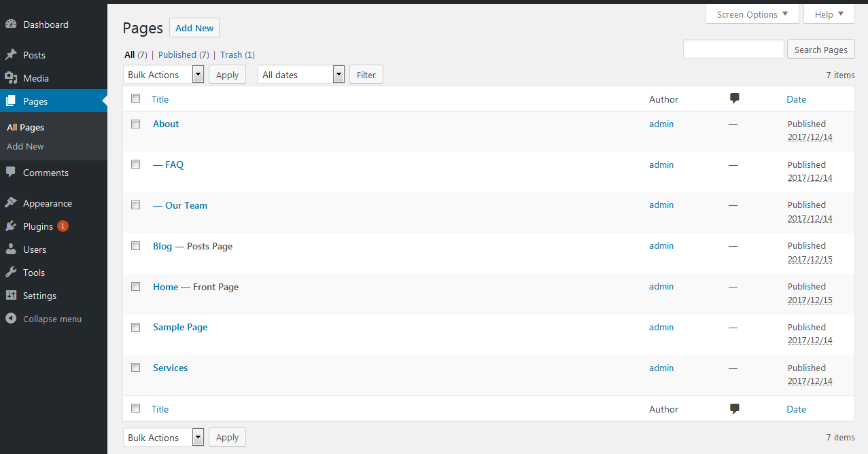
Task: Click the Posts pushpin icon
Action: pyautogui.click(x=11, y=55)
